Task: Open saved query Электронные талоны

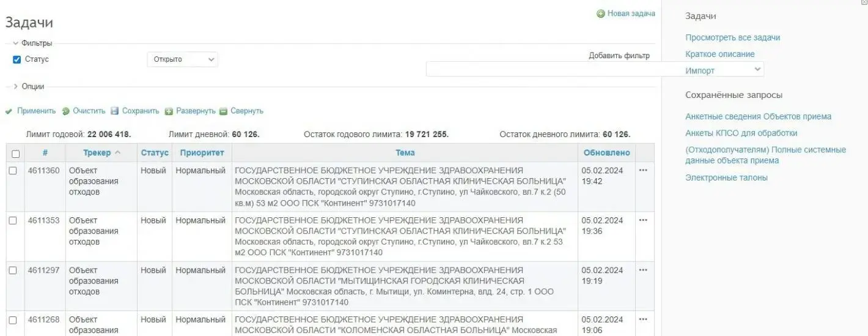Action: coord(726,178)
